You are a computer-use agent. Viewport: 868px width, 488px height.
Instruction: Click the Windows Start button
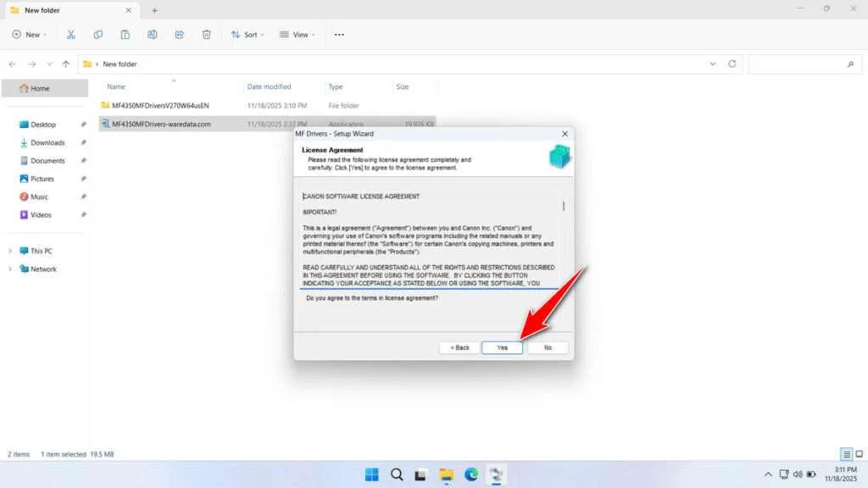coord(371,474)
